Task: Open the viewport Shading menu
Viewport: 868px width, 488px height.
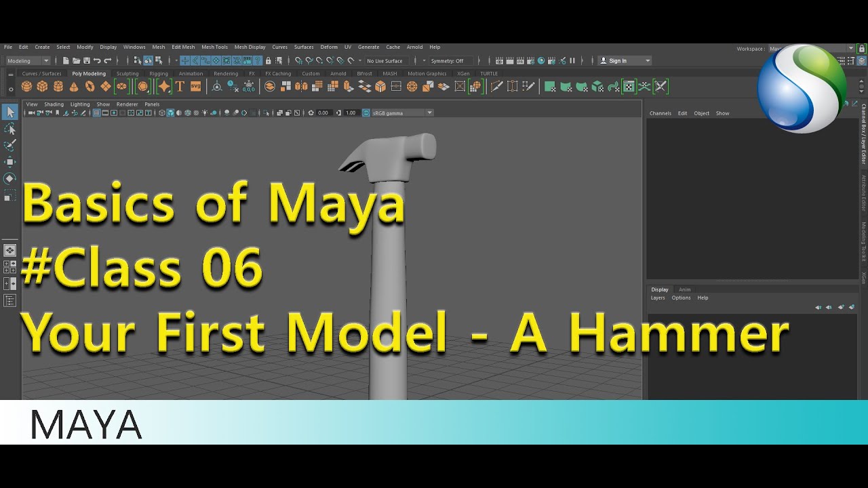Action: [x=54, y=104]
